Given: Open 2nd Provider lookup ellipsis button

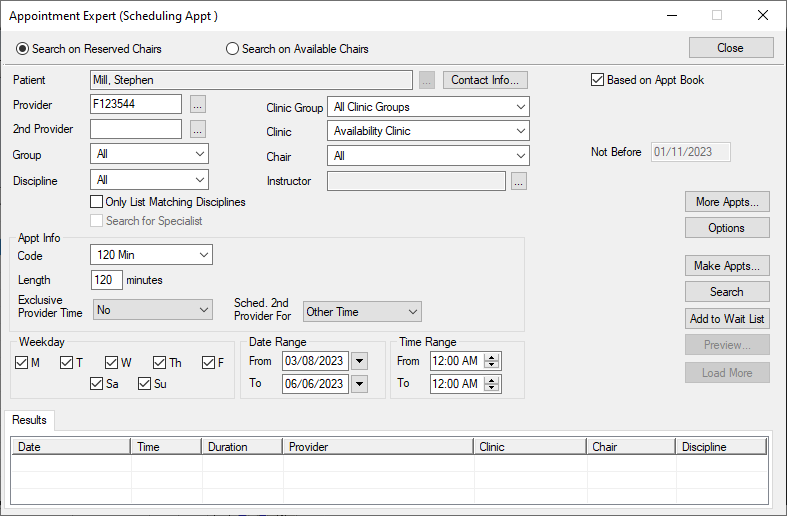Looking at the screenshot, I should [x=198, y=129].
